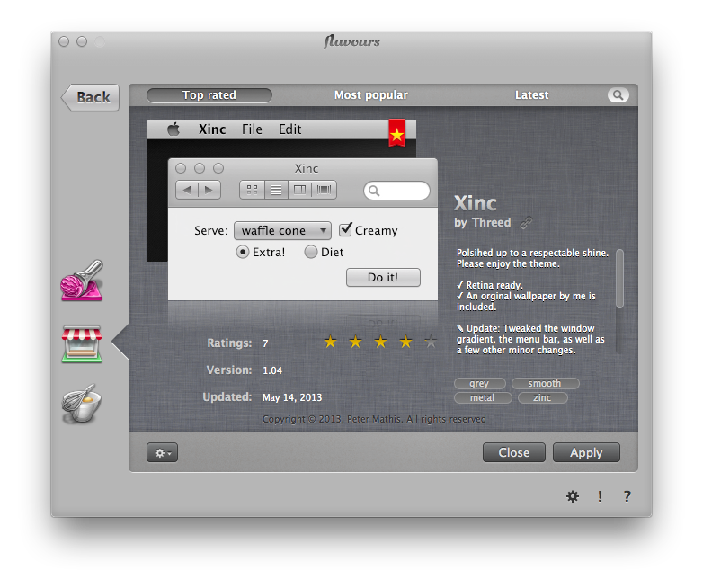Image resolution: width=703 pixels, height=588 pixels.
Task: Click the Do it! button
Action: tap(383, 277)
